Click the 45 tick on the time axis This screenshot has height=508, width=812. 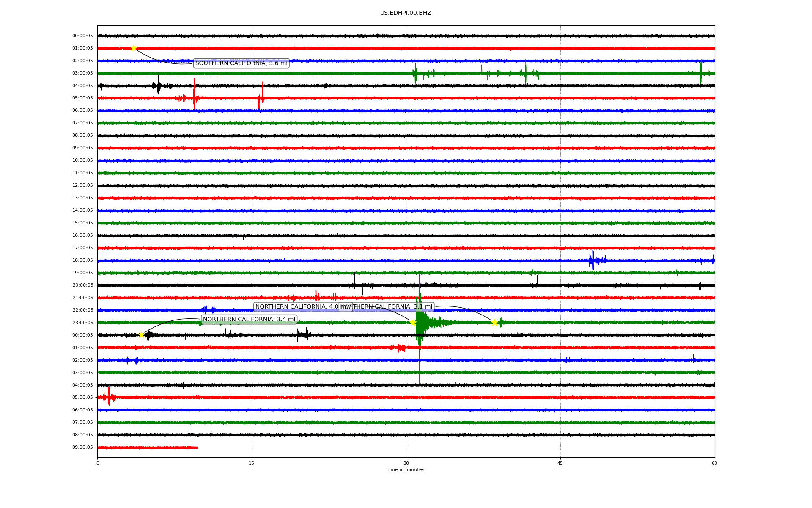pyautogui.click(x=560, y=463)
